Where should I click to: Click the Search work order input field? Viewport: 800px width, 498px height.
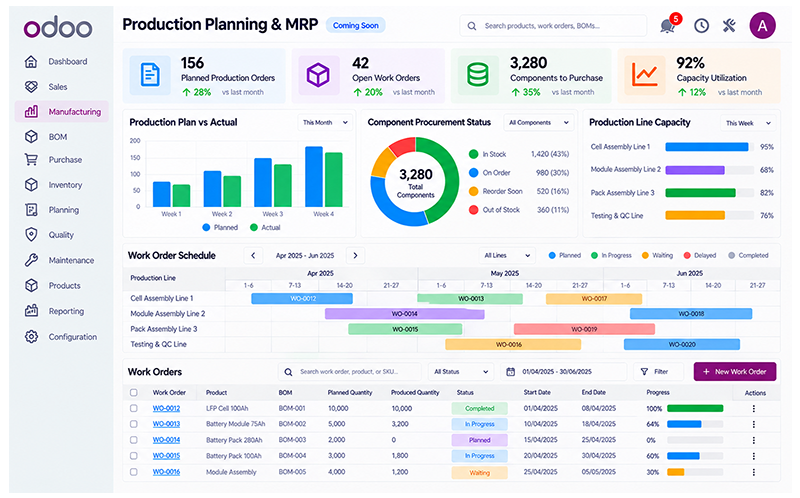(349, 372)
